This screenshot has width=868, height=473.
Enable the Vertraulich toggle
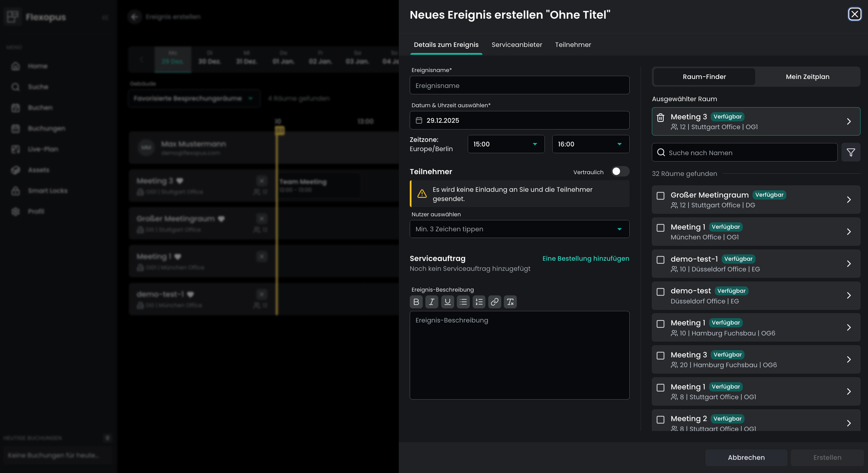tap(620, 172)
